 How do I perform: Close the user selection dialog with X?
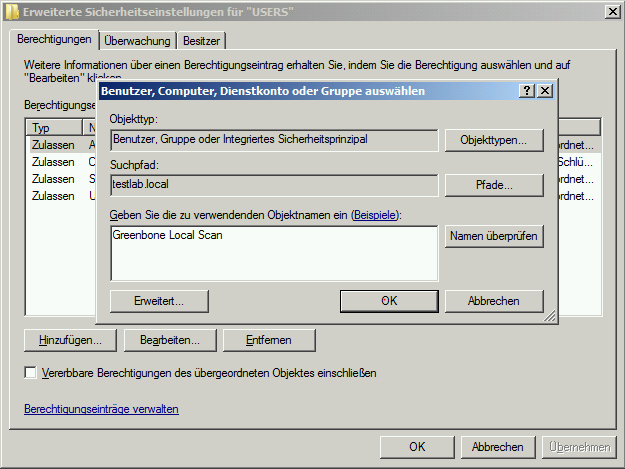tap(544, 91)
